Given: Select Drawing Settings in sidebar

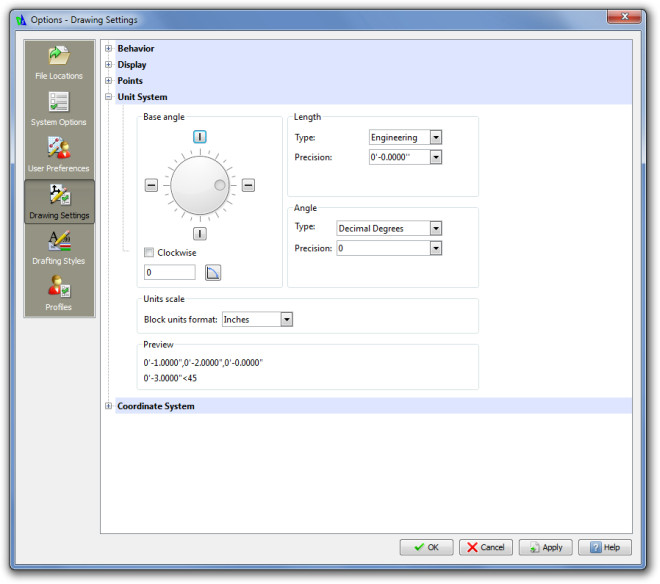Looking at the screenshot, I should [59, 202].
